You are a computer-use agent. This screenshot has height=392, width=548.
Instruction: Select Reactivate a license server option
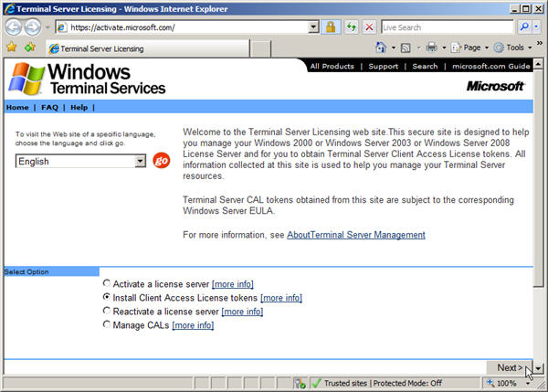click(107, 311)
